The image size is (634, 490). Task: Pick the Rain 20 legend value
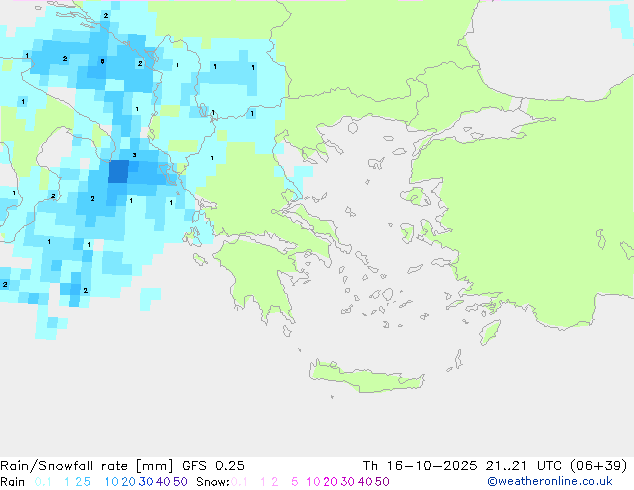(x=129, y=482)
